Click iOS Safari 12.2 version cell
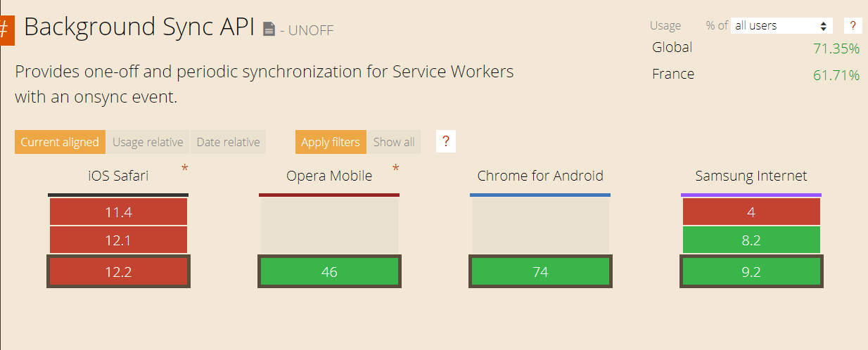Viewport: 868px width, 350px height. 118,272
